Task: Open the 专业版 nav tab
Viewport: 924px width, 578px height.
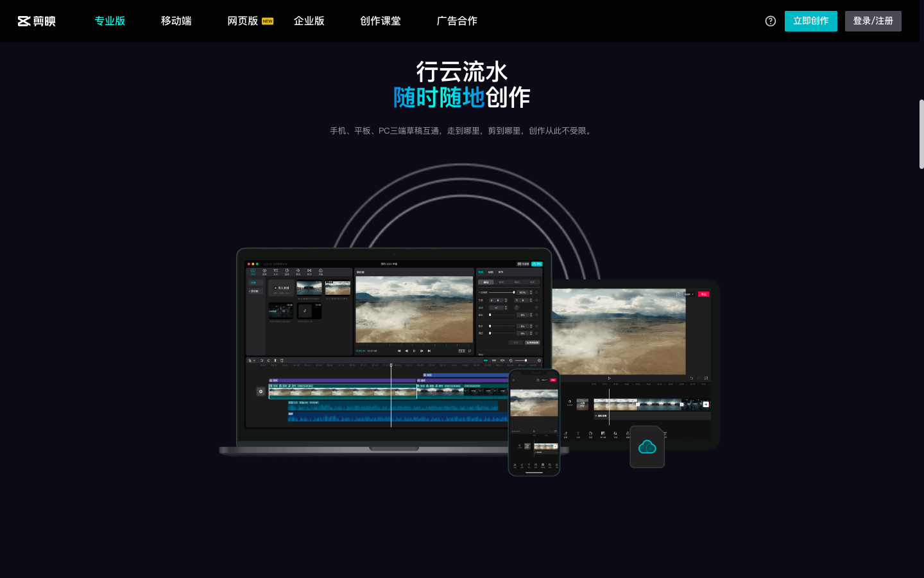Action: [110, 21]
